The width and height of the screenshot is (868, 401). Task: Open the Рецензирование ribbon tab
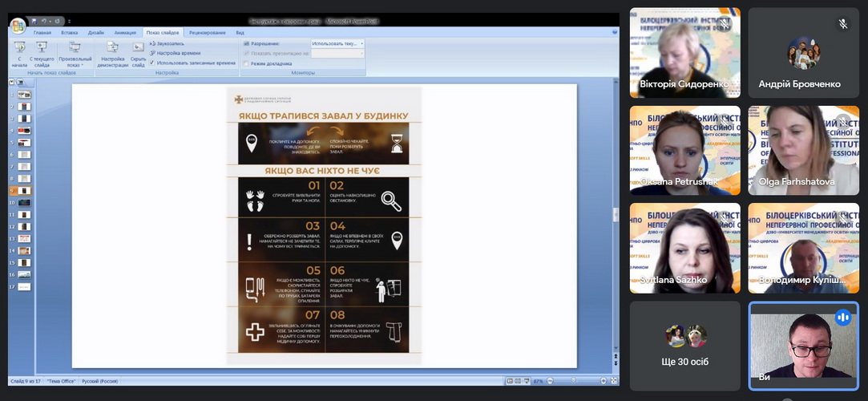point(208,33)
